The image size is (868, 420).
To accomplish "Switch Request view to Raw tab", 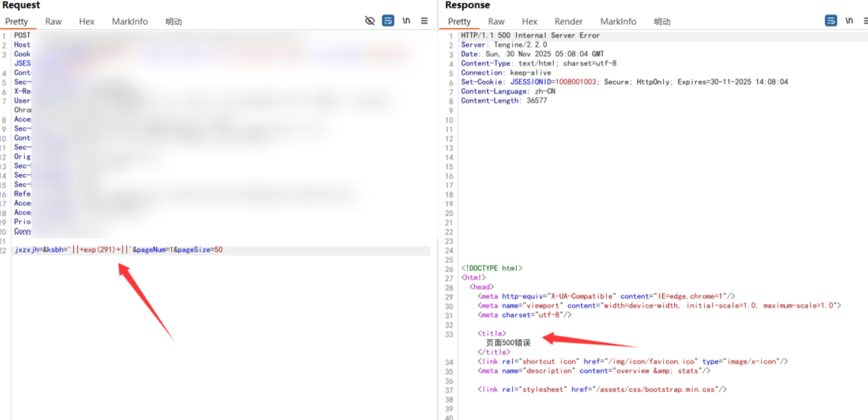I will [x=53, y=22].
